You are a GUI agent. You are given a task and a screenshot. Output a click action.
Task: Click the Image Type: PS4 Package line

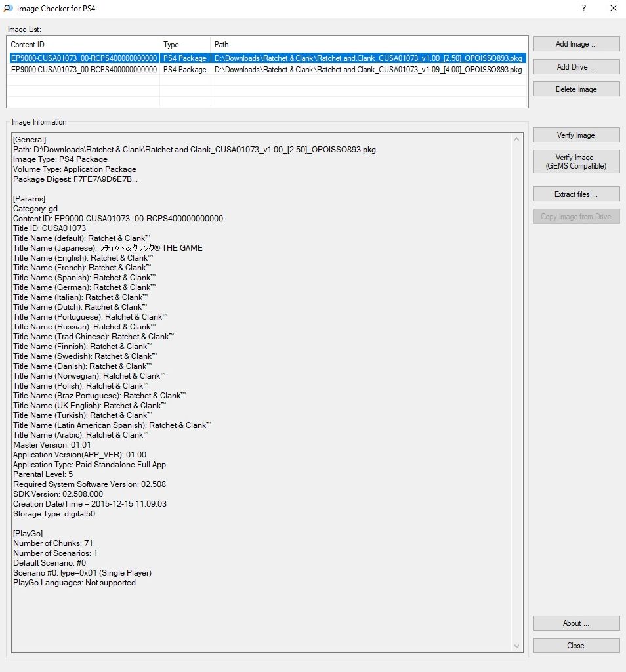coord(60,159)
